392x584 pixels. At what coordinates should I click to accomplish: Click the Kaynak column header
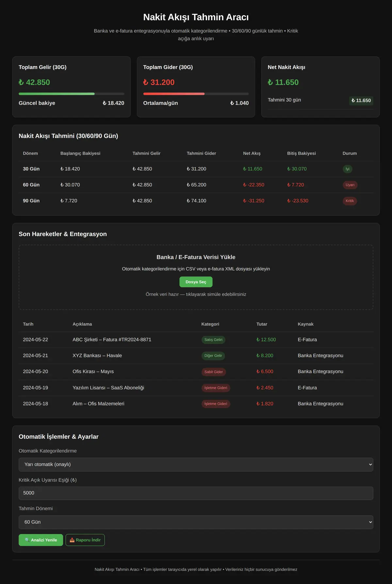[305, 324]
